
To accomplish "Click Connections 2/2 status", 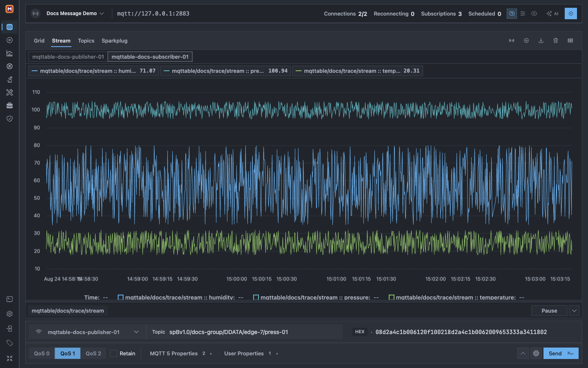I will coord(345,13).
